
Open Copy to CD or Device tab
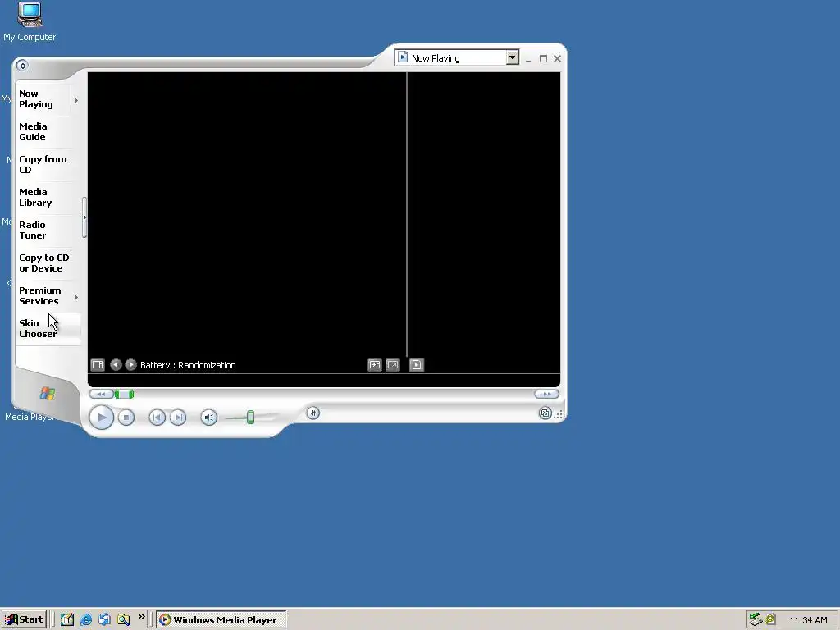(44, 263)
